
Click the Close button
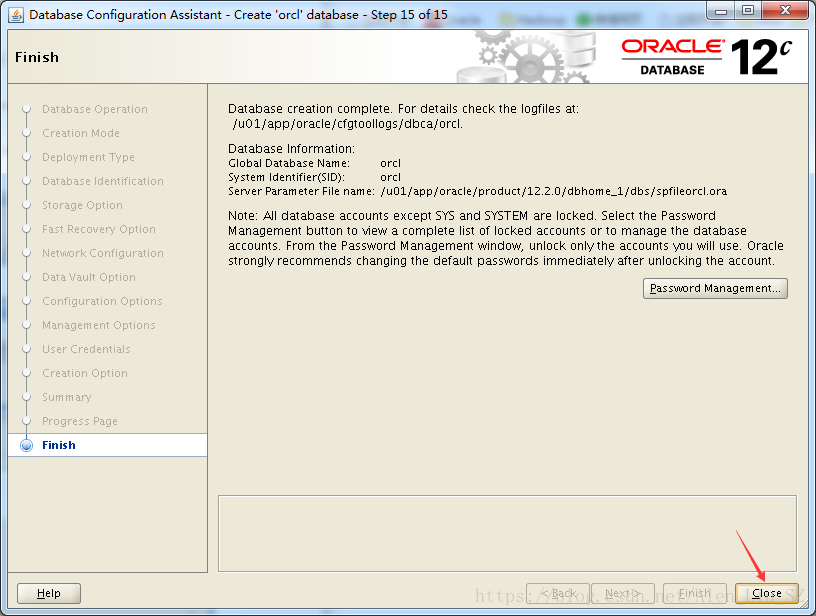tap(767, 593)
